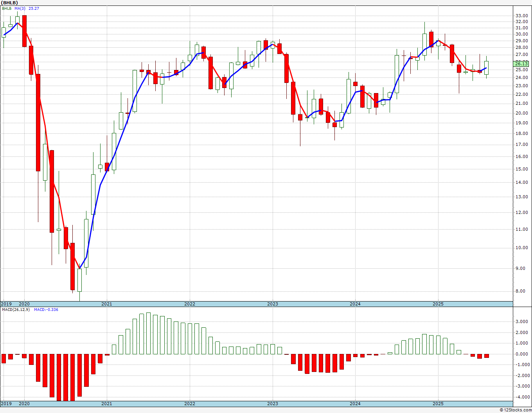Image resolution: width=532 pixels, height=413 pixels.
Task: Click the 12.00 price axis label
Action: pyautogui.click(x=521, y=212)
